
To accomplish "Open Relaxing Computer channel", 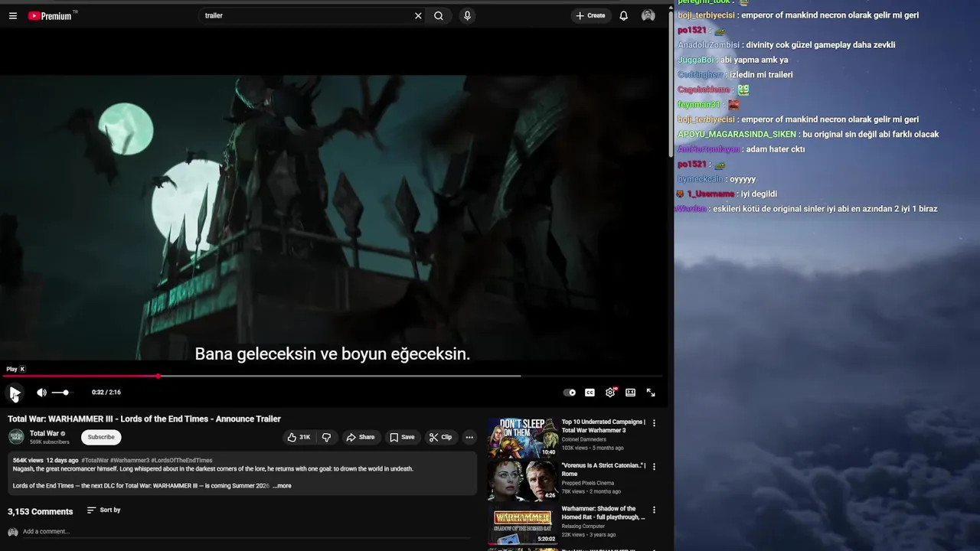I will (585, 527).
